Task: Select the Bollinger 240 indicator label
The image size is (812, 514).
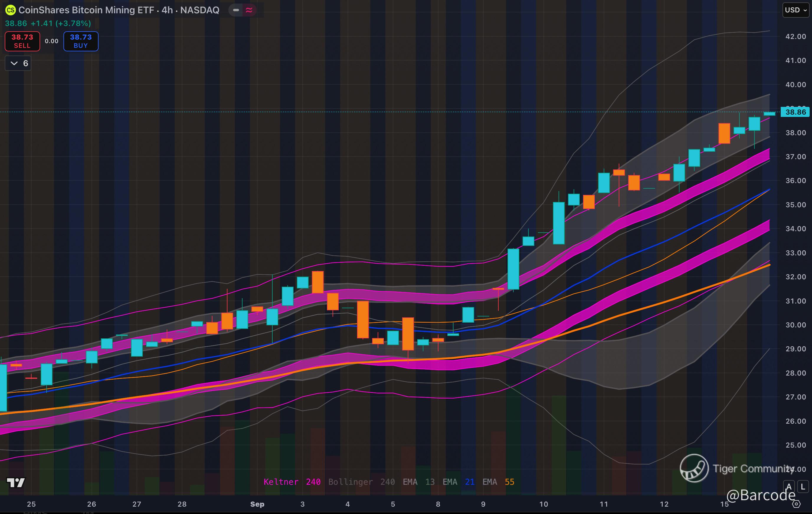Action: (361, 482)
